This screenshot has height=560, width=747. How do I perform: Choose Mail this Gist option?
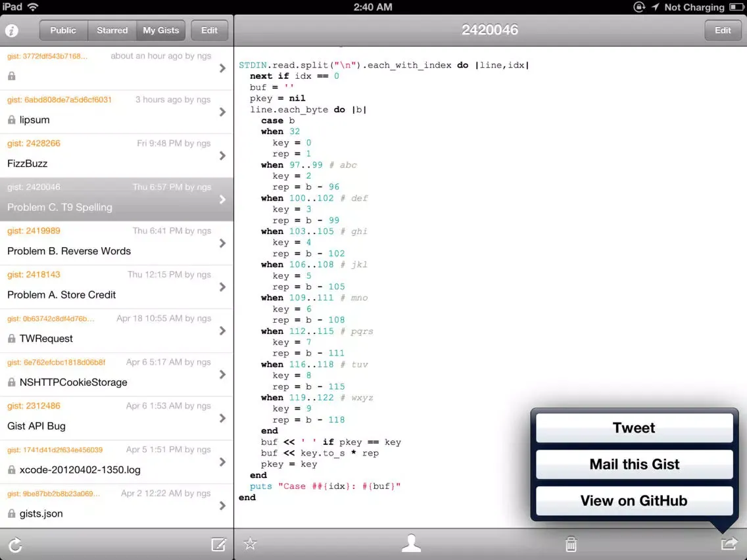tap(634, 464)
